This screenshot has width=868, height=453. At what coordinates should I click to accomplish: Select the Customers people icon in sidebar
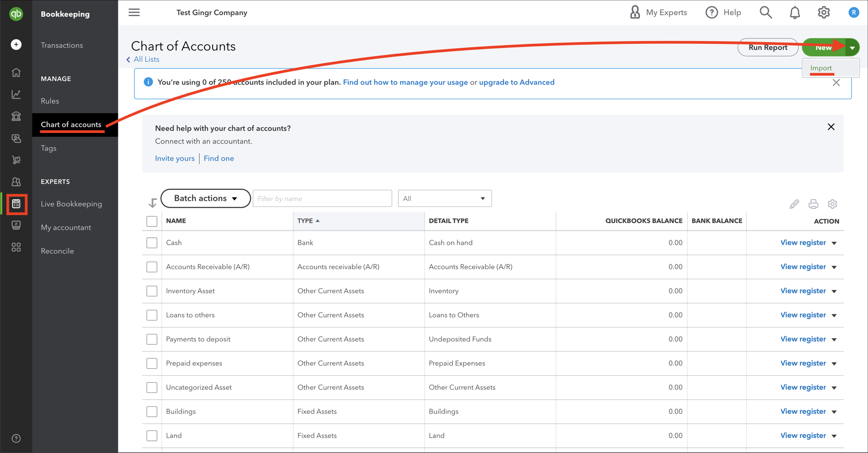click(x=16, y=182)
